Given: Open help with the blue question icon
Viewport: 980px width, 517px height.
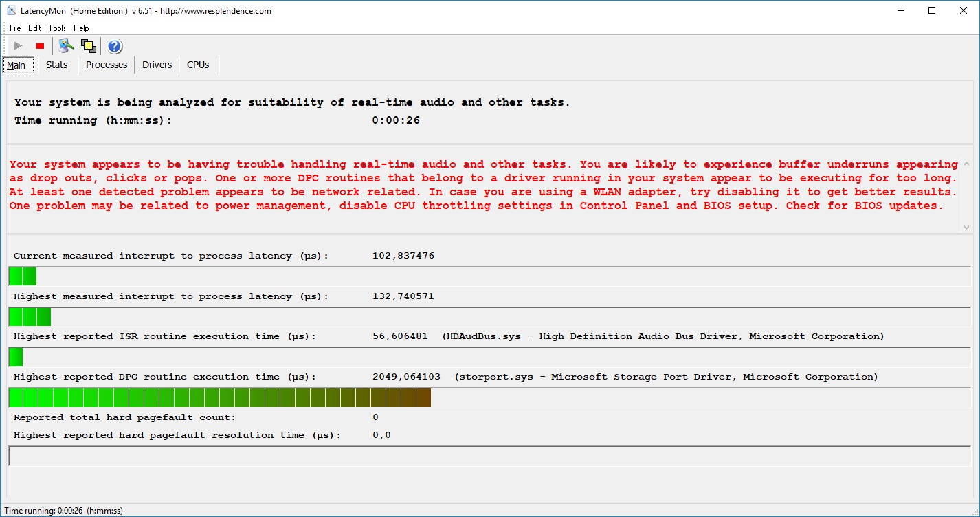Looking at the screenshot, I should point(115,46).
